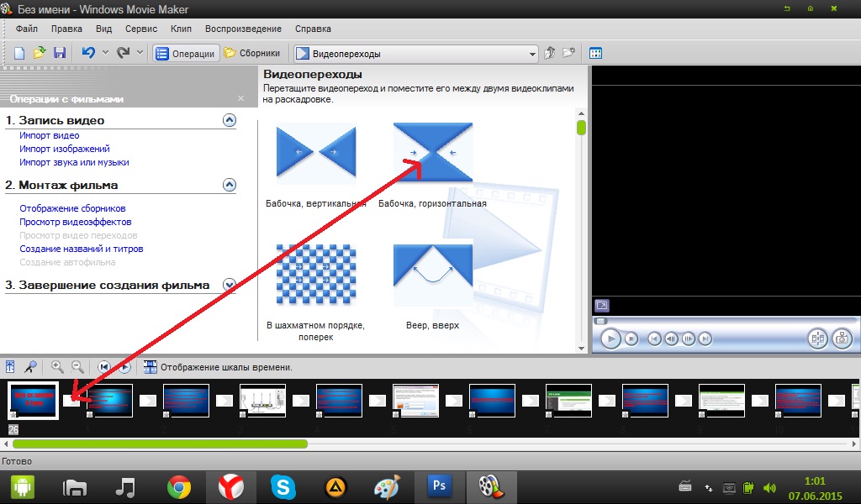Close the Операции с фильмами pane
Screen dimensions: 861x504
[240, 98]
